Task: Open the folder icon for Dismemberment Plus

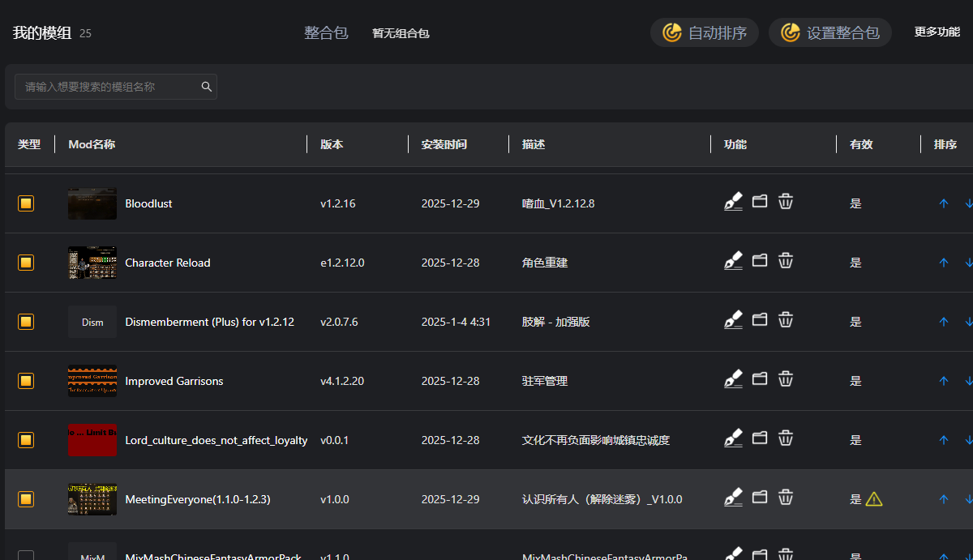Action: 759,319
